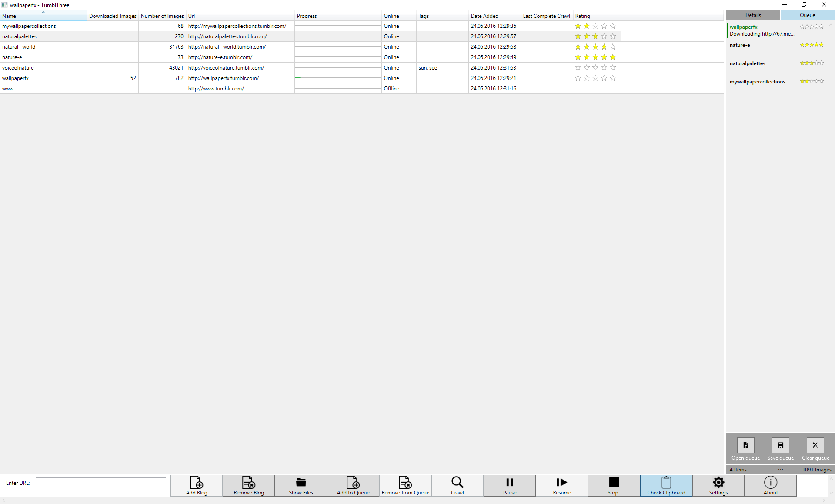Sort by Last Complete Crawl header
The image size is (835, 504).
[x=547, y=16]
